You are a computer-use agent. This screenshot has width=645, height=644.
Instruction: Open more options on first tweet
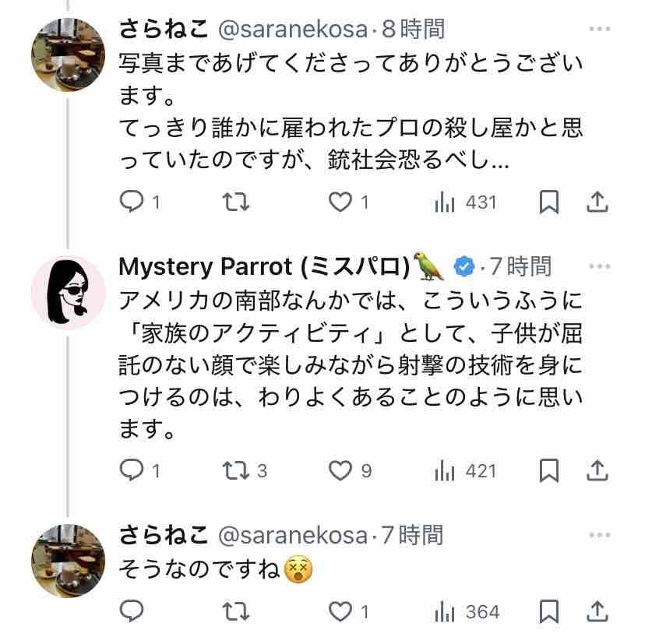click(x=599, y=29)
